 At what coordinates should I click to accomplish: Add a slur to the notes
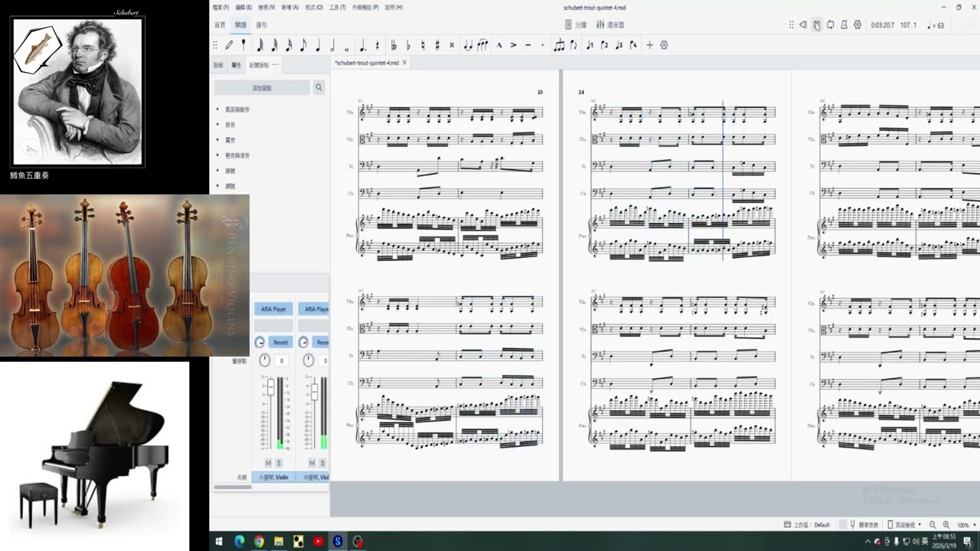[482, 45]
